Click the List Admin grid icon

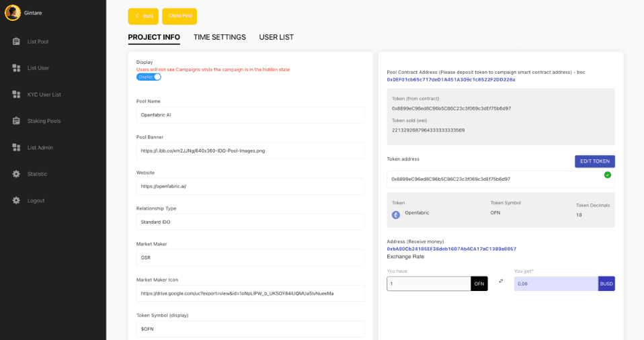coord(16,147)
